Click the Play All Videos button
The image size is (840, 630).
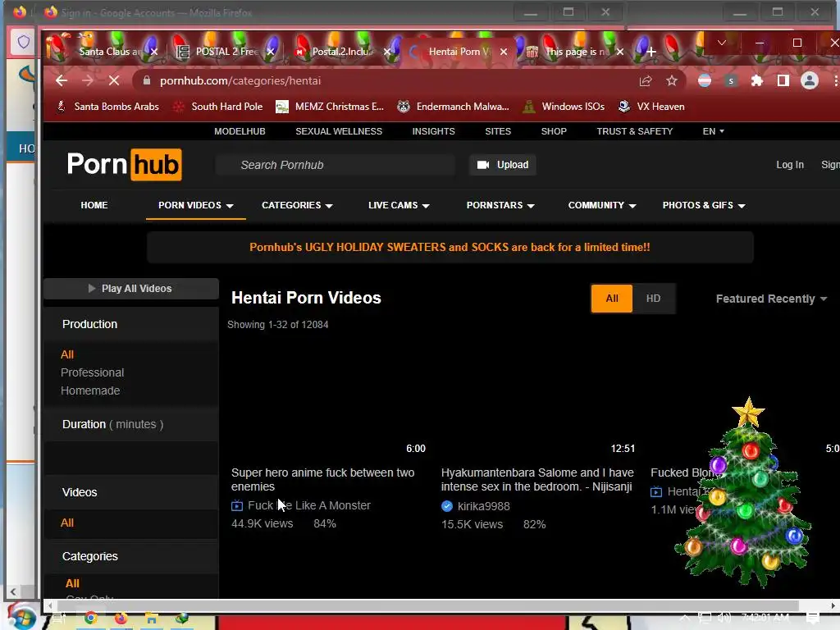pyautogui.click(x=130, y=289)
